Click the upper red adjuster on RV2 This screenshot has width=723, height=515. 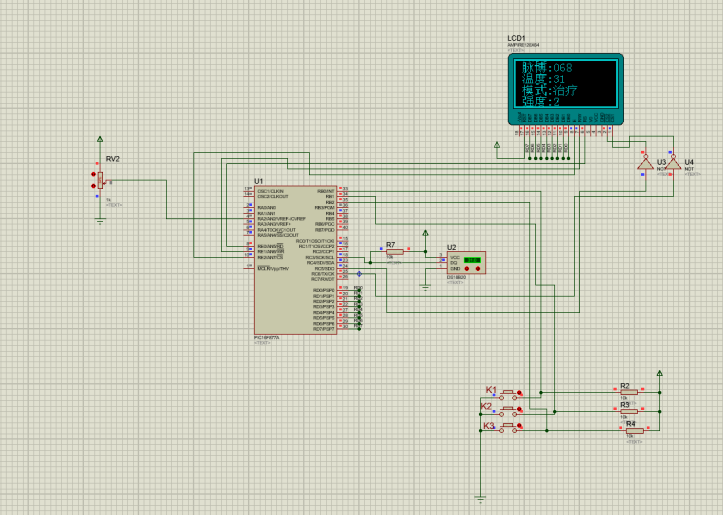94,174
